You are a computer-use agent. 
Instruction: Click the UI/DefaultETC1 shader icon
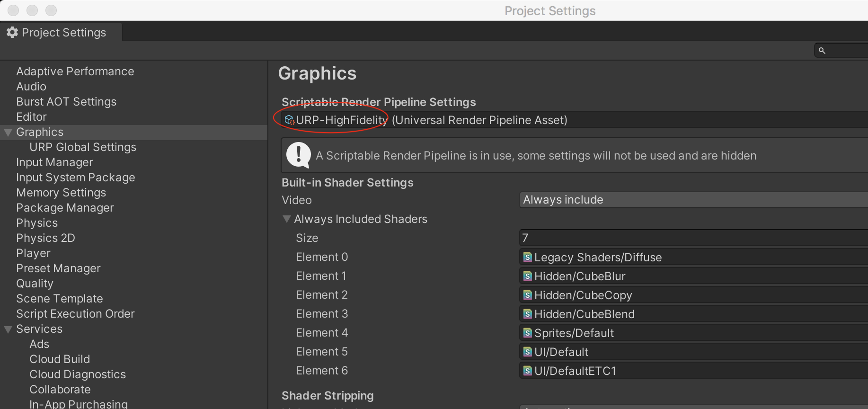tap(527, 371)
